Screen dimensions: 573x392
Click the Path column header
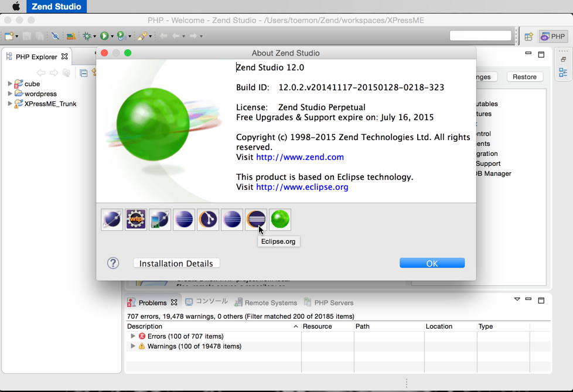[x=389, y=326]
